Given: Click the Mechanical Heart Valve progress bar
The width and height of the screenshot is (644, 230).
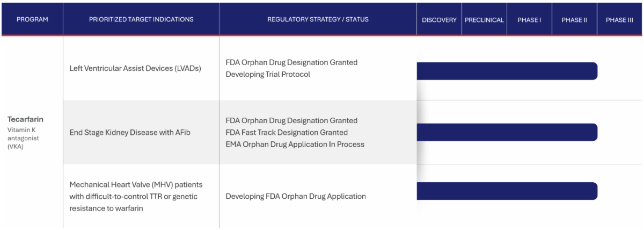Looking at the screenshot, I should click(x=507, y=191).
